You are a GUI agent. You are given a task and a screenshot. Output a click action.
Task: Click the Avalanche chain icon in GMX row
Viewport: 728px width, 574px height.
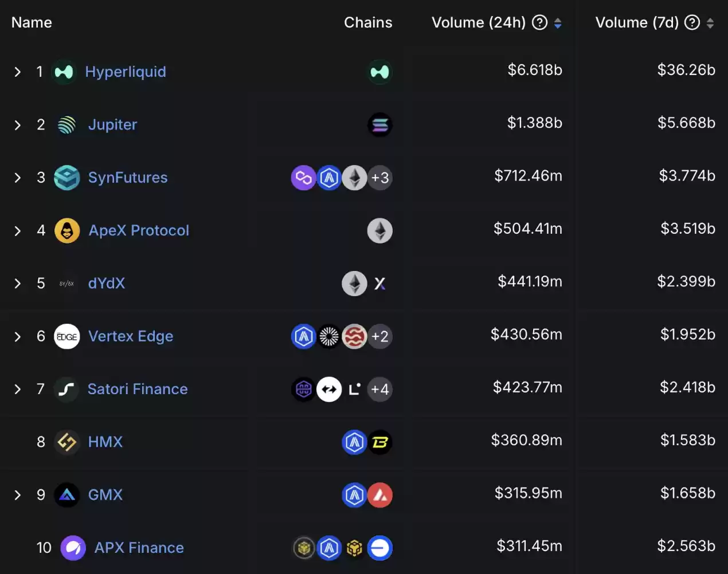[x=379, y=496]
